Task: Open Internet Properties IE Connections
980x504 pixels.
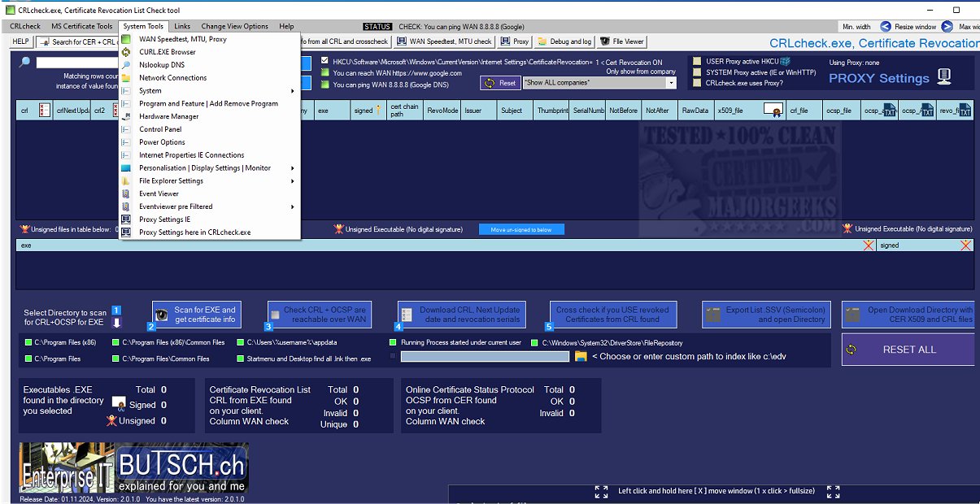Action: pyautogui.click(x=211, y=155)
